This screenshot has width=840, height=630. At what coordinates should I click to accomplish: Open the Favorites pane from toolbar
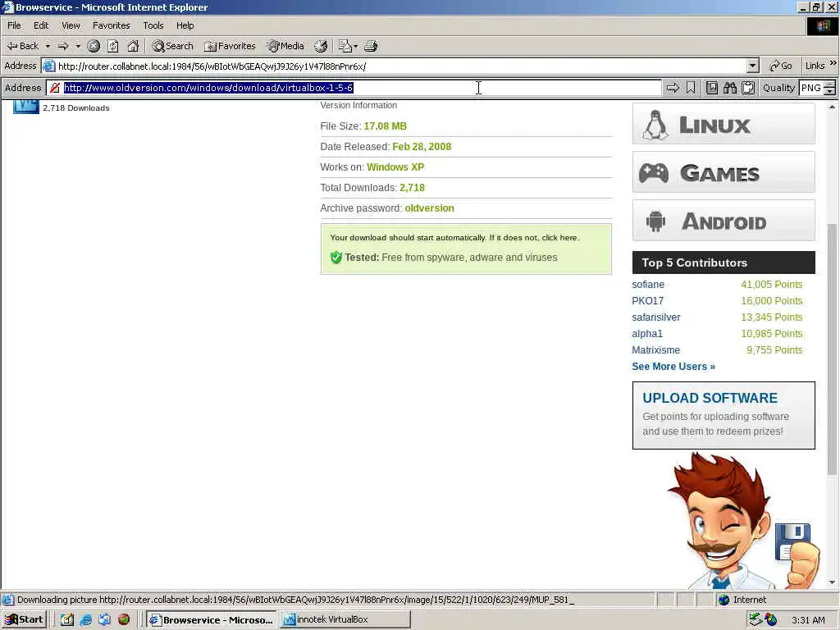coord(230,46)
